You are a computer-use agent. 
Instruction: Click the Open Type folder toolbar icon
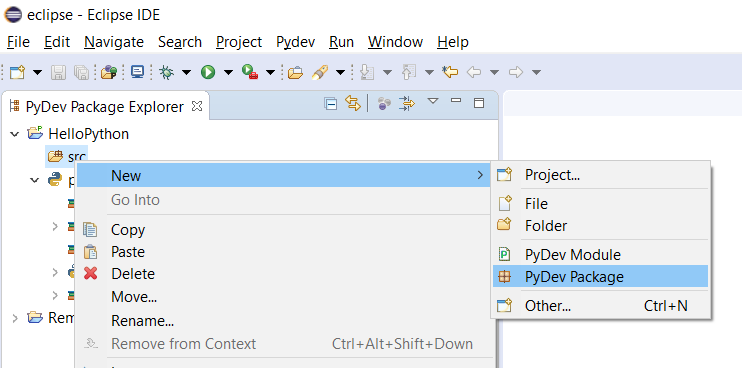295,73
